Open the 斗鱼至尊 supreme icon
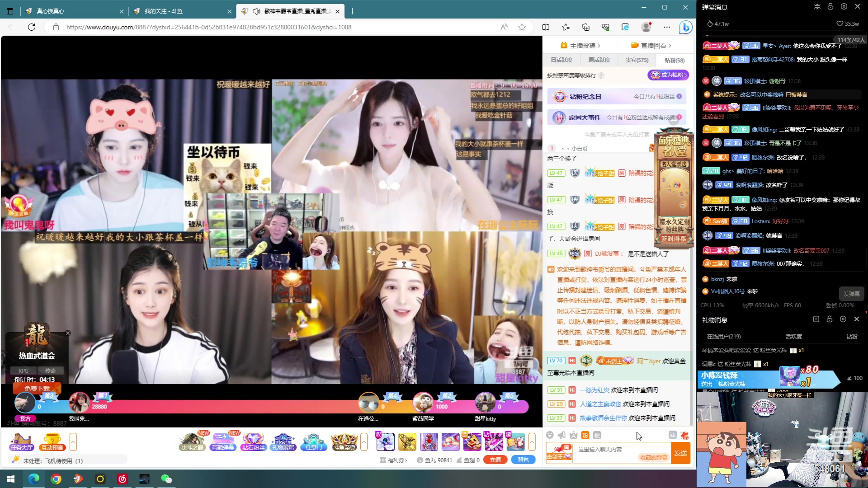 (344, 441)
